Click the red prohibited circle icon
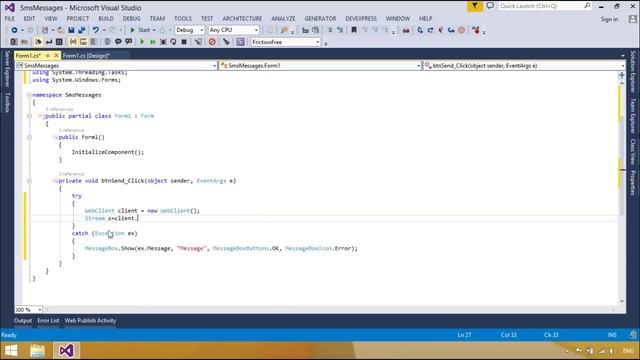Viewport: 640px width, 360px height. pyautogui.click(x=212, y=42)
